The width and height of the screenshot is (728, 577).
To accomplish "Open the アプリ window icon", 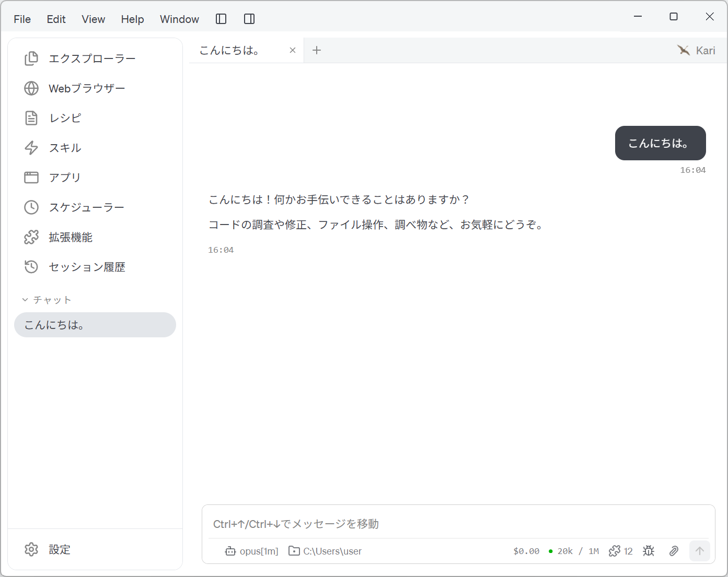I will (x=31, y=178).
